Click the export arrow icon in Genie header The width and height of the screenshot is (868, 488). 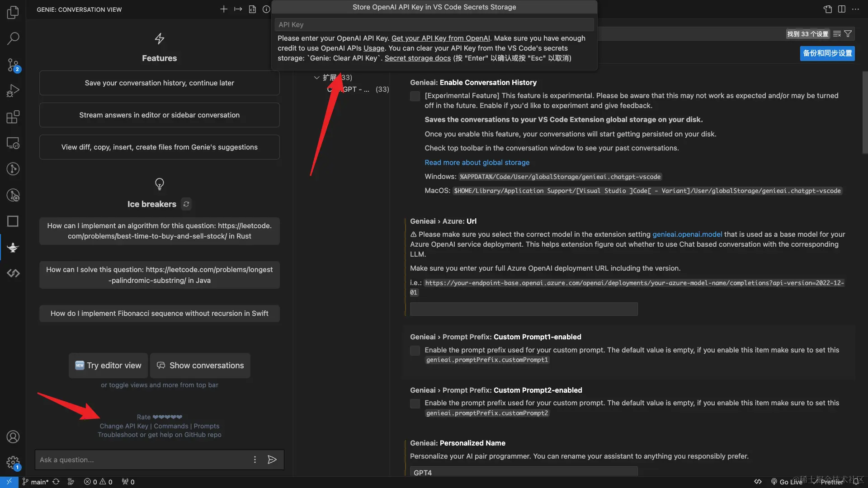click(x=238, y=9)
